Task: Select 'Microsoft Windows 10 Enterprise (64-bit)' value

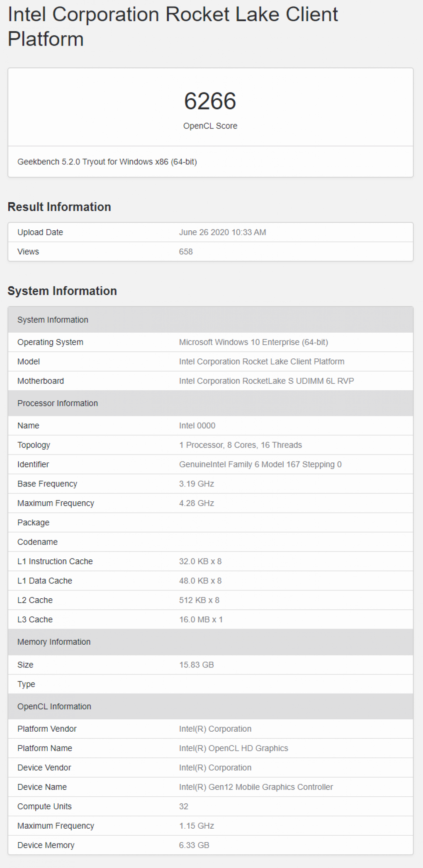Action: coord(253,342)
